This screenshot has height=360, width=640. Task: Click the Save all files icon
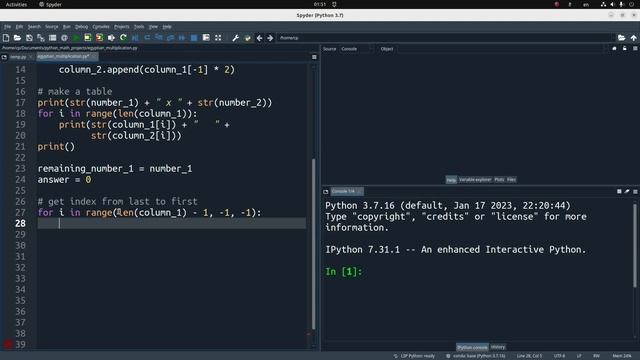click(x=41, y=38)
